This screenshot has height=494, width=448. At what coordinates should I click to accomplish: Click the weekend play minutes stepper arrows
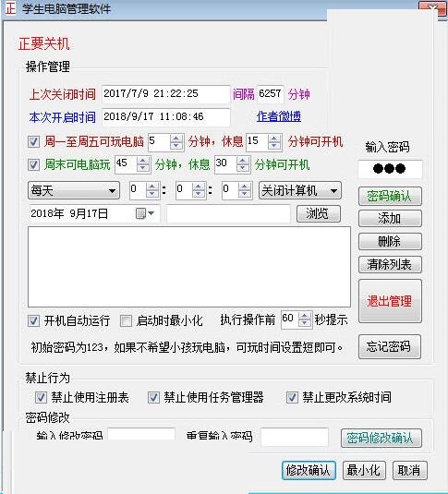pyautogui.click(x=143, y=164)
